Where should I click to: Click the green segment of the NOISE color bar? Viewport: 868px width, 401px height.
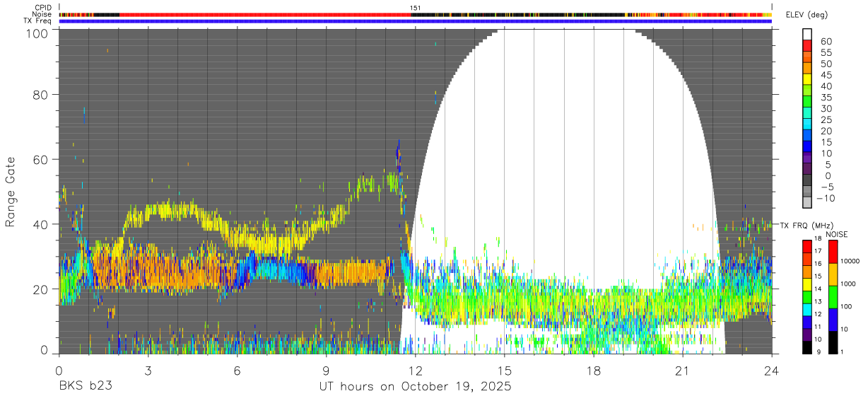pyautogui.click(x=832, y=298)
